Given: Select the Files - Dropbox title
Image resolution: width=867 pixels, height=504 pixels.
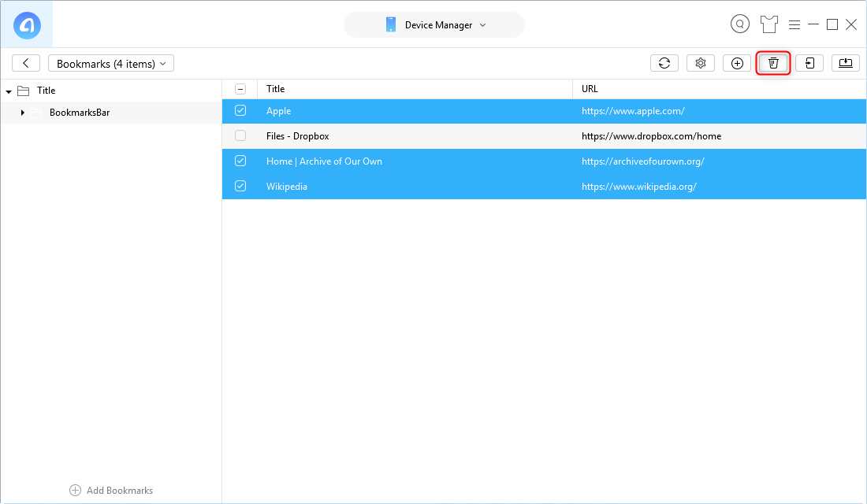Looking at the screenshot, I should click(297, 136).
